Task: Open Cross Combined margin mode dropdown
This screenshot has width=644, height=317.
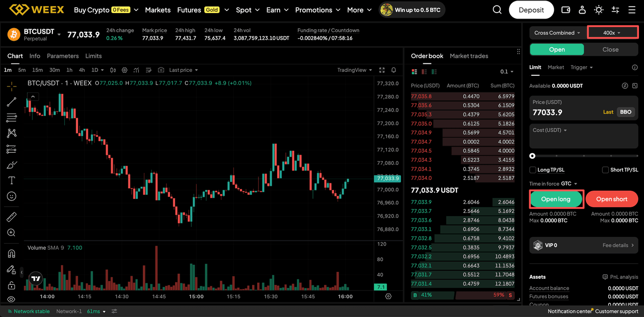Action: [x=557, y=33]
